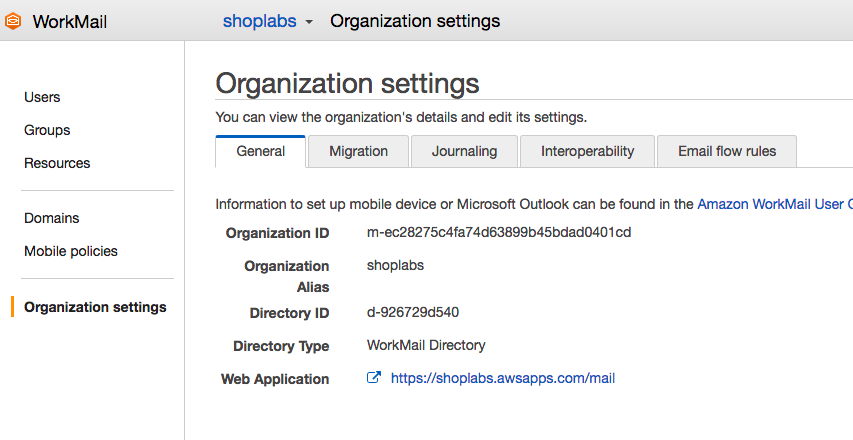Screen dimensions: 853x440
Task: Click the Web Application label
Action: 275,379
